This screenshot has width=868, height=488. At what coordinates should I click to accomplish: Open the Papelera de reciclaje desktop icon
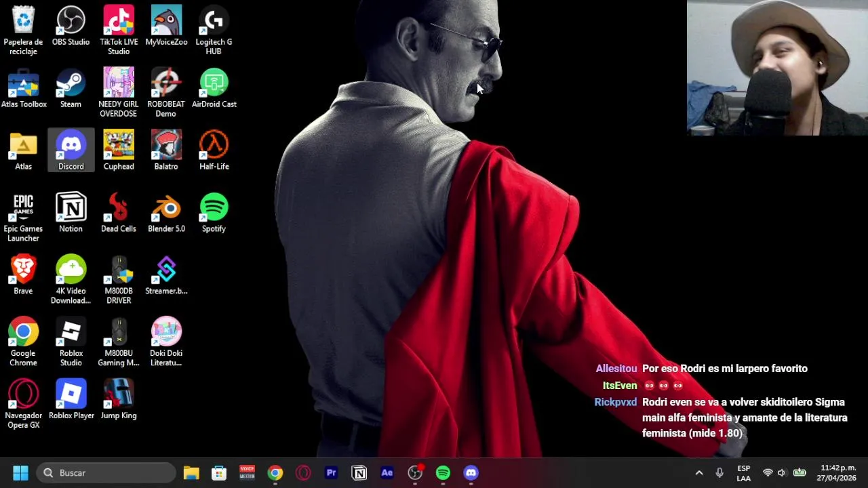[23, 30]
